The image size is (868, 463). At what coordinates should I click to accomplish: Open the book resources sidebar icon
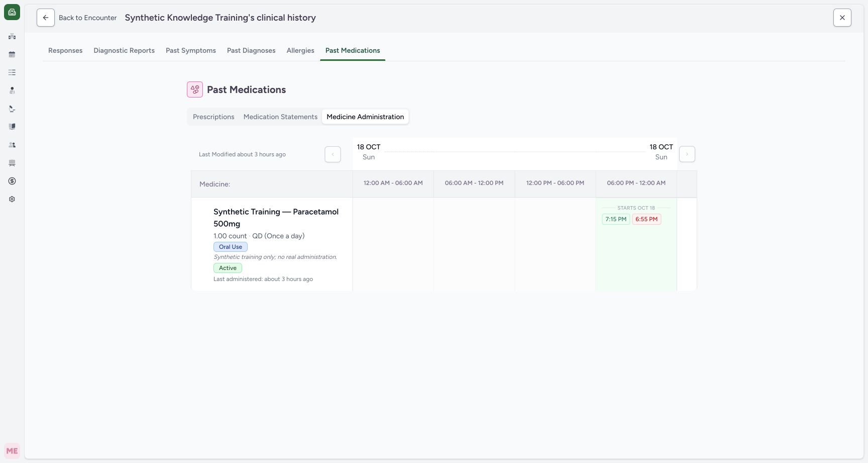[12, 127]
